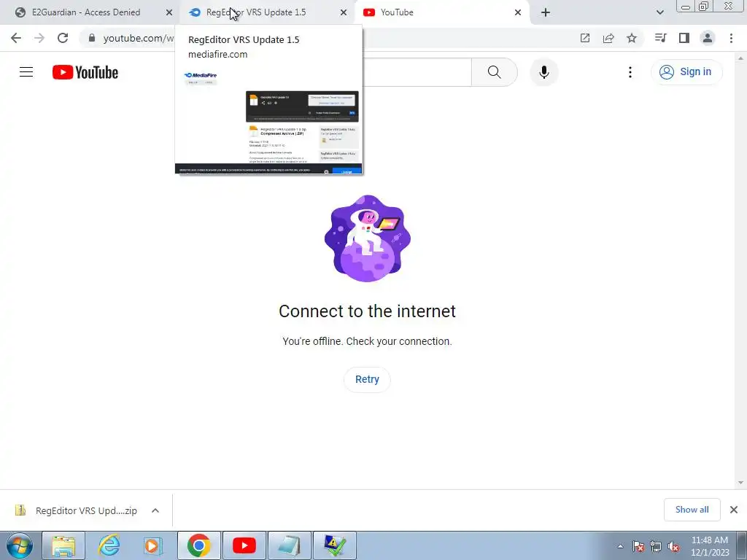This screenshot has height=560, width=747.
Task: Open the notepad taskbar icon
Action: coord(290,545)
